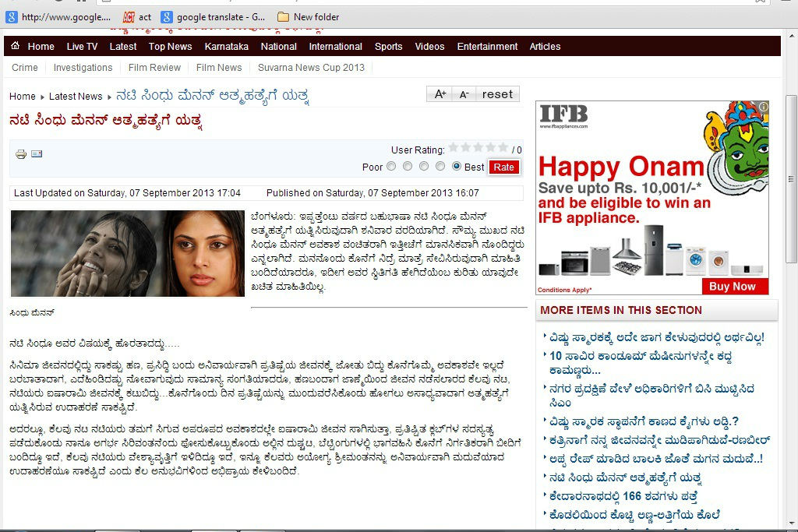Increase font size with A+ button

coord(440,94)
